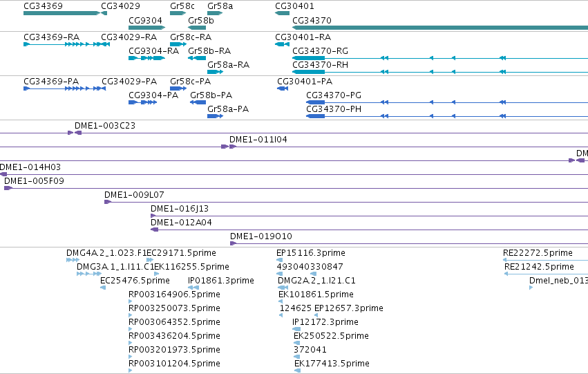Select the CG34369 gene label

pos(43,6)
